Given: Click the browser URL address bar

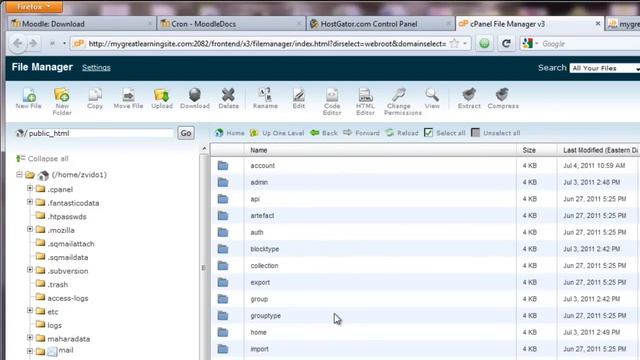Looking at the screenshot, I should click(x=267, y=44).
